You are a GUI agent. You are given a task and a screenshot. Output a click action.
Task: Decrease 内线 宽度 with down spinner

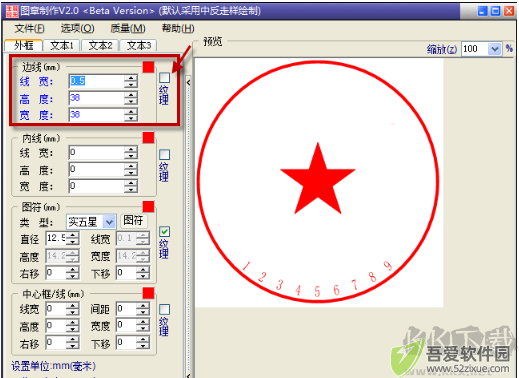pos(131,190)
